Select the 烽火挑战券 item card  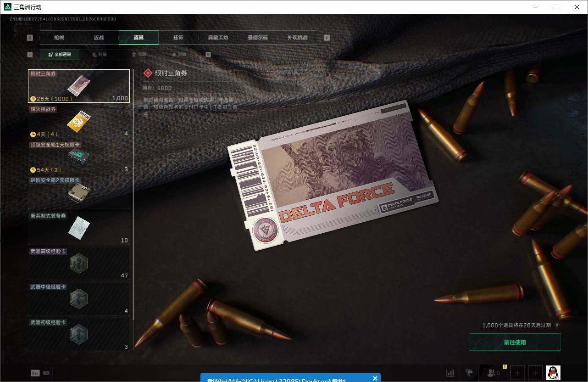[x=79, y=122]
